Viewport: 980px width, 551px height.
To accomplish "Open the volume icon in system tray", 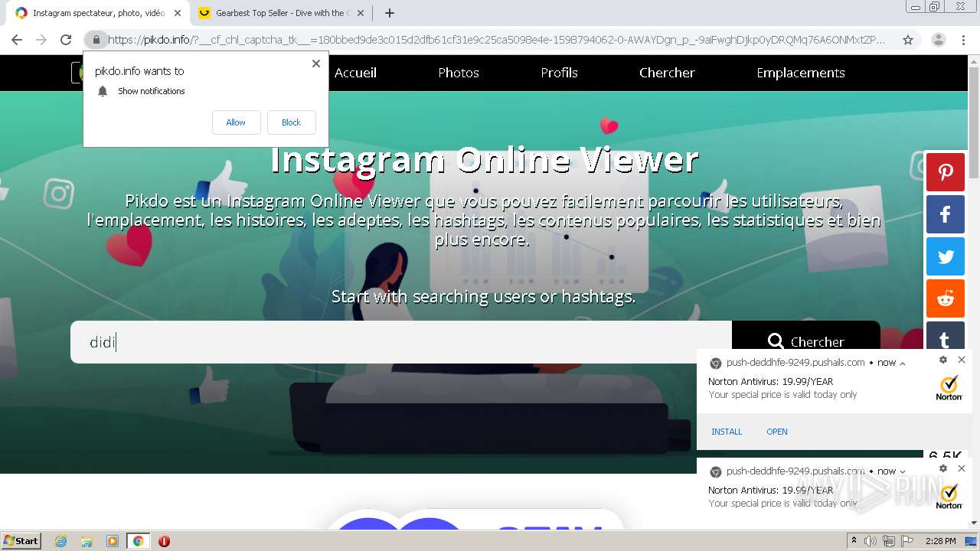I will pos(871,541).
